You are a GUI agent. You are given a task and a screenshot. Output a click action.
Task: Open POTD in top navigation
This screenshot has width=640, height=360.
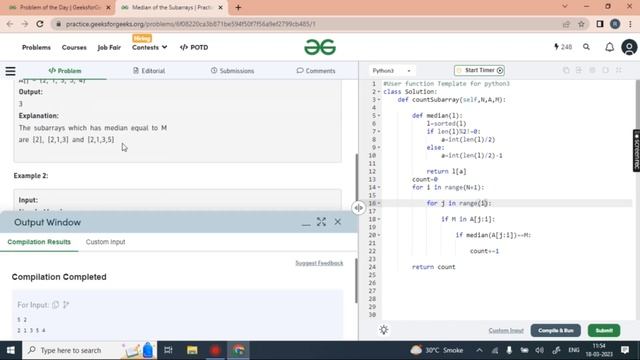coord(194,47)
